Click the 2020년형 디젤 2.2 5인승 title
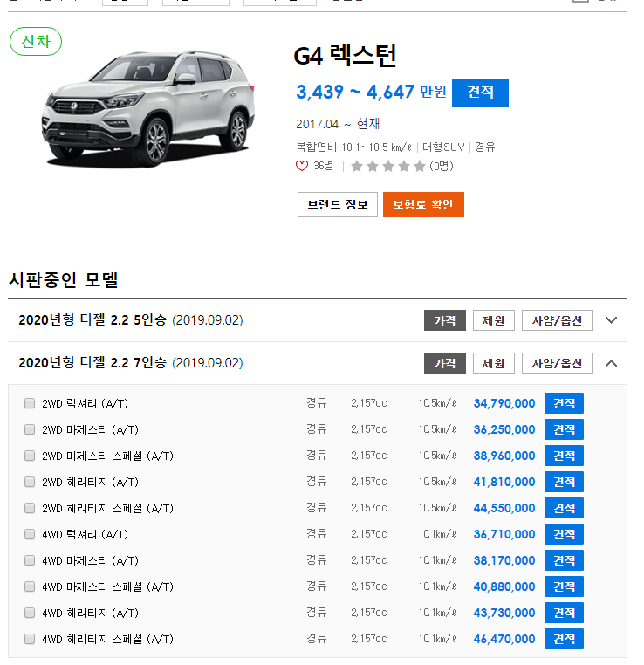The width and height of the screenshot is (644, 665). pyautogui.click(x=131, y=319)
